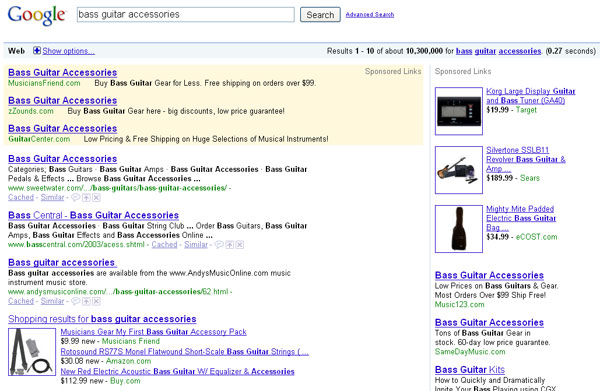Click the search box containing bass guitar accessories
Screen dimensions: 600x391
pyautogui.click(x=186, y=15)
